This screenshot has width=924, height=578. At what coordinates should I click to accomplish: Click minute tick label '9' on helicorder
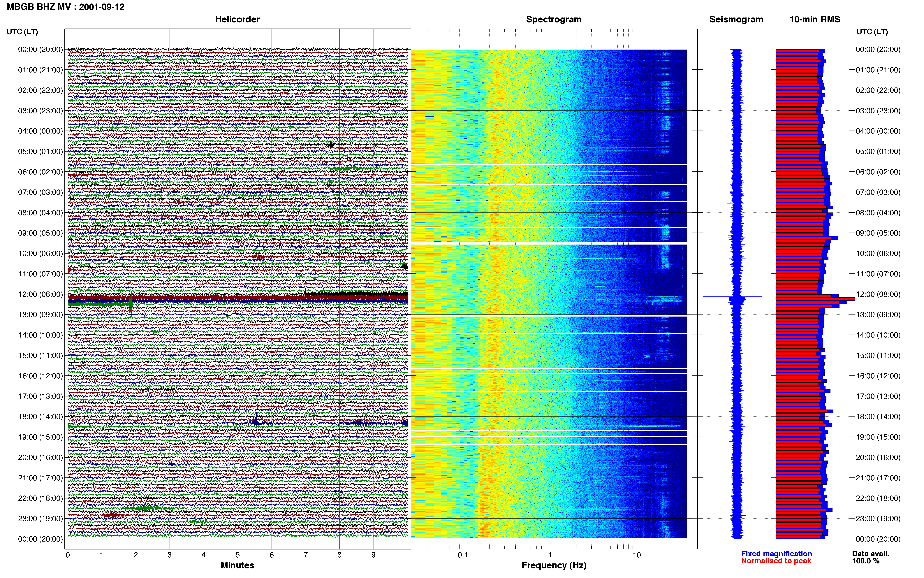click(x=373, y=555)
